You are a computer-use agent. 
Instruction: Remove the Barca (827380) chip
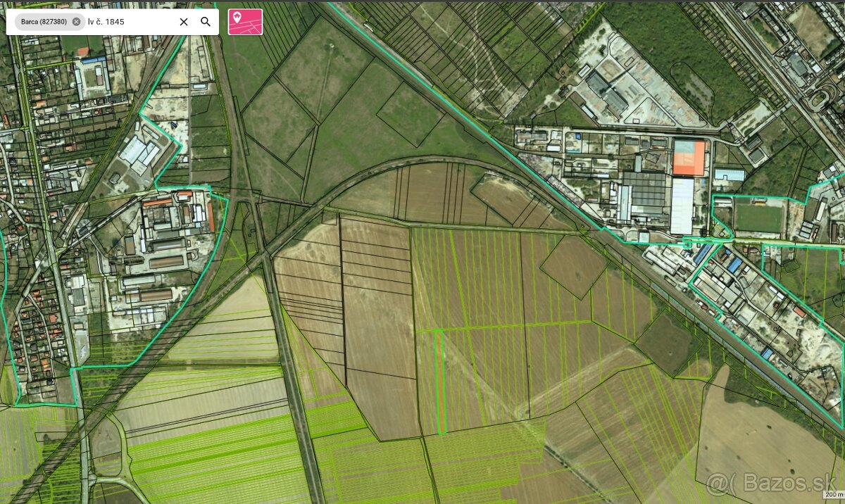pos(76,22)
